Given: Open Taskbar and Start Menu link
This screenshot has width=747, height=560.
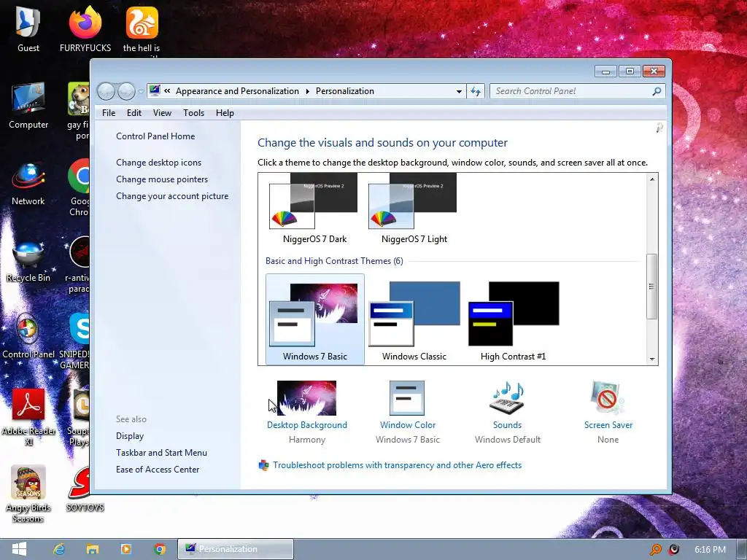Looking at the screenshot, I should (161, 452).
